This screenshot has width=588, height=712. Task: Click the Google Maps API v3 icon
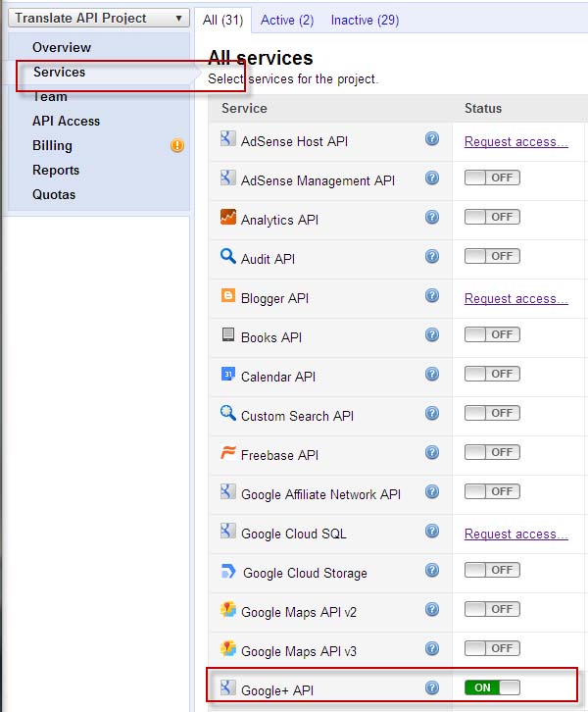(x=228, y=648)
